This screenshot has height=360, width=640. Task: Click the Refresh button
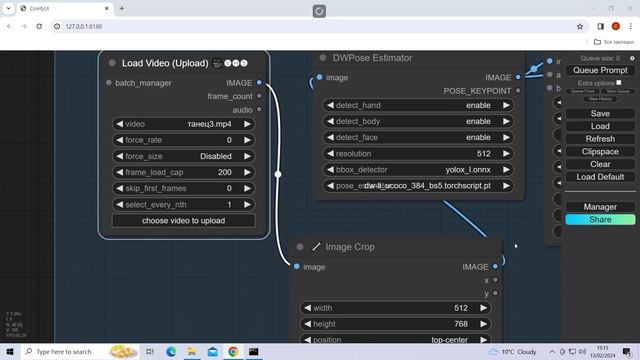pyautogui.click(x=600, y=139)
